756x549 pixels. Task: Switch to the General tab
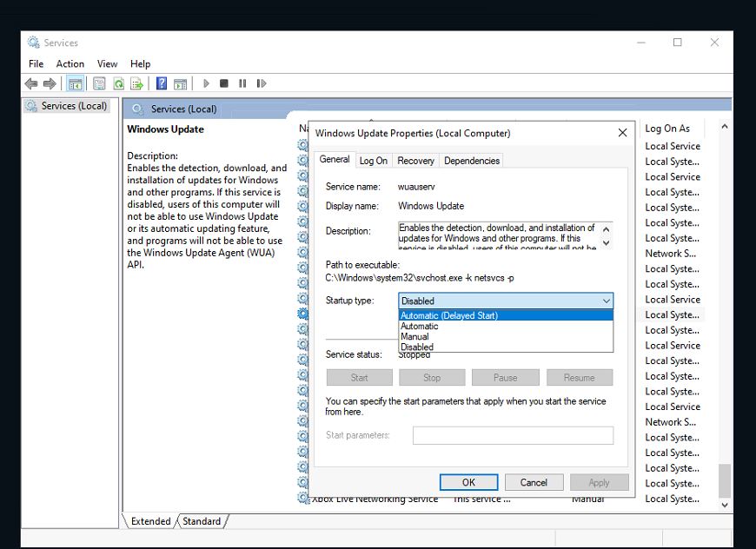[x=335, y=160]
